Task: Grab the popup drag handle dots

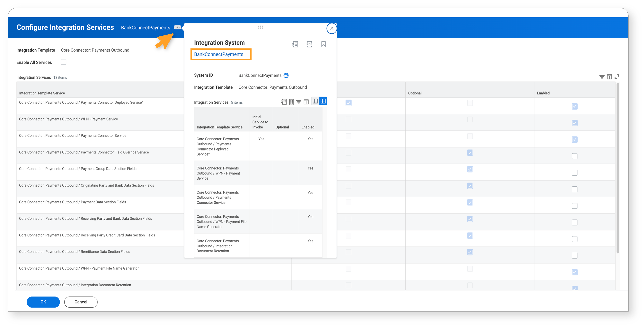Action: pyautogui.click(x=260, y=27)
